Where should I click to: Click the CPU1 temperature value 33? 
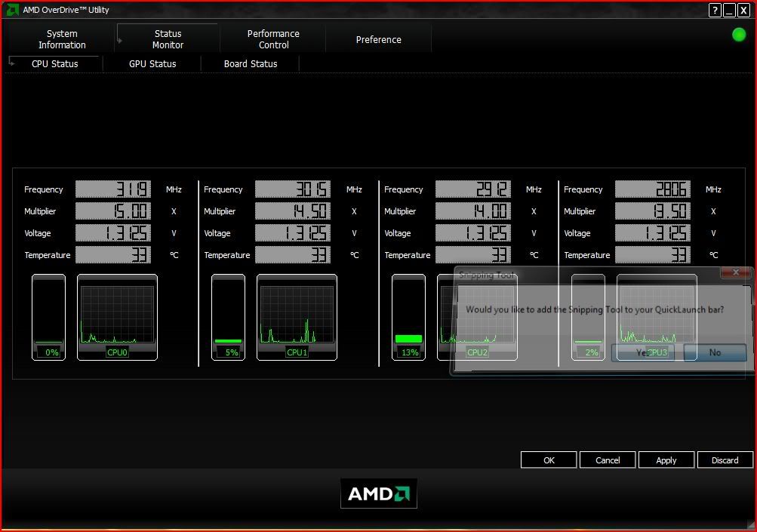click(x=293, y=254)
